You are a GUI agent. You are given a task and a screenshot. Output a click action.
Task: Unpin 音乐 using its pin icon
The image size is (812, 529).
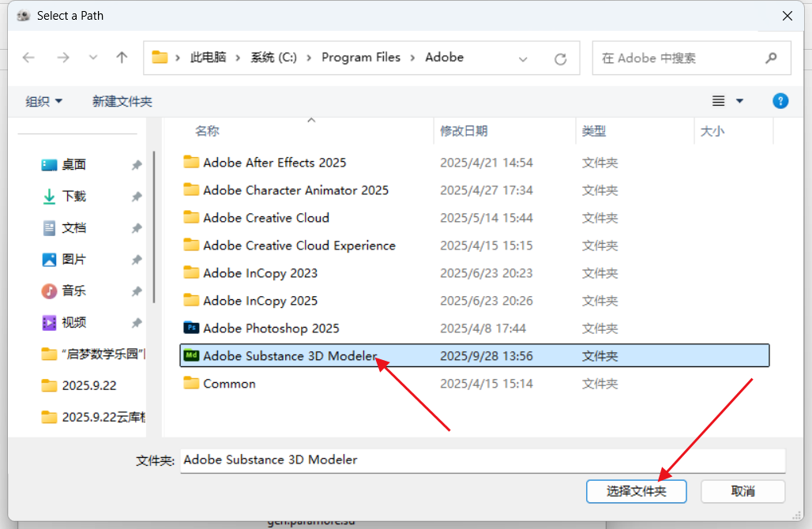(x=136, y=291)
